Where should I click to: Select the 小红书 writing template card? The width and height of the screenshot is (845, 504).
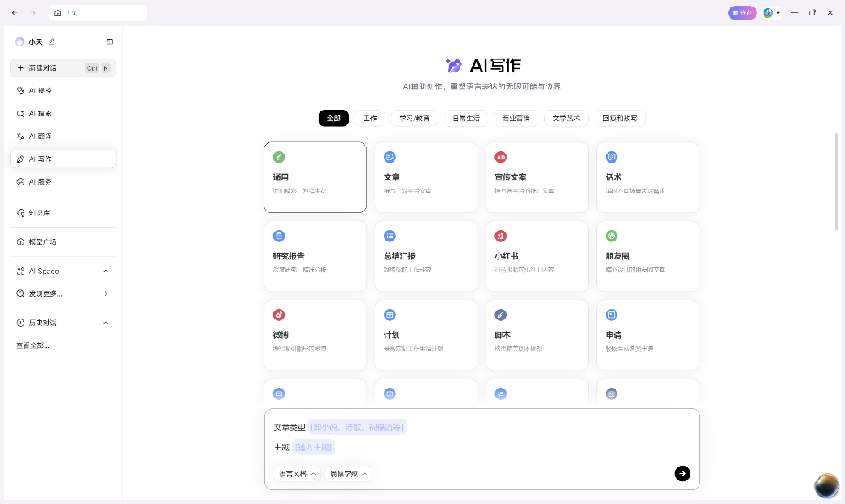(x=537, y=255)
